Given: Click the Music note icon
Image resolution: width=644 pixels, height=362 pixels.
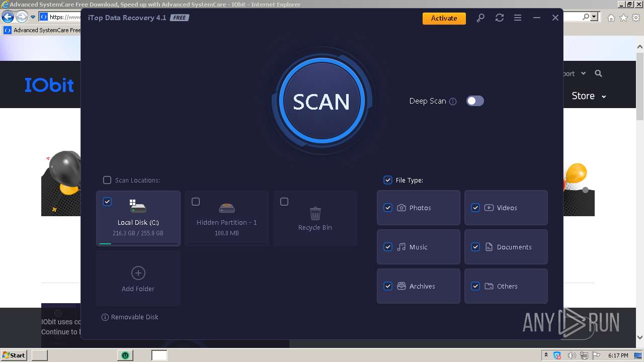Looking at the screenshot, I should (x=401, y=247).
